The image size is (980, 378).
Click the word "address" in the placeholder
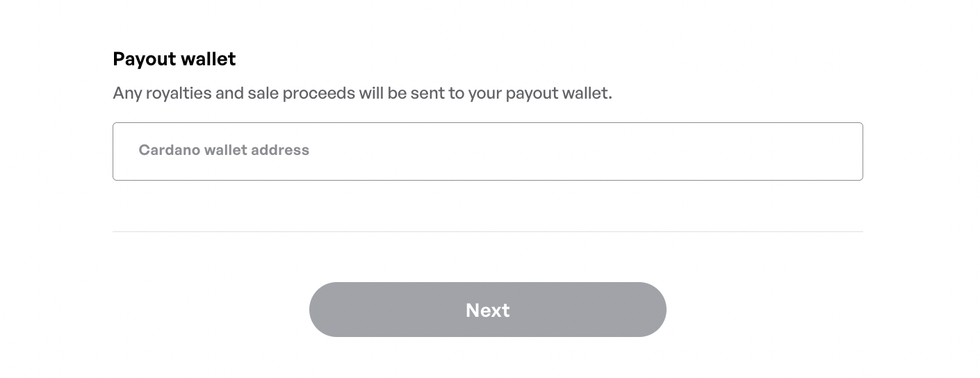click(x=281, y=150)
